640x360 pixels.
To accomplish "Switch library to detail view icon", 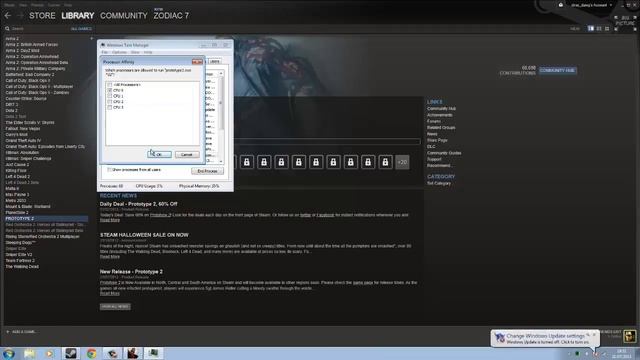I will tap(591, 29).
